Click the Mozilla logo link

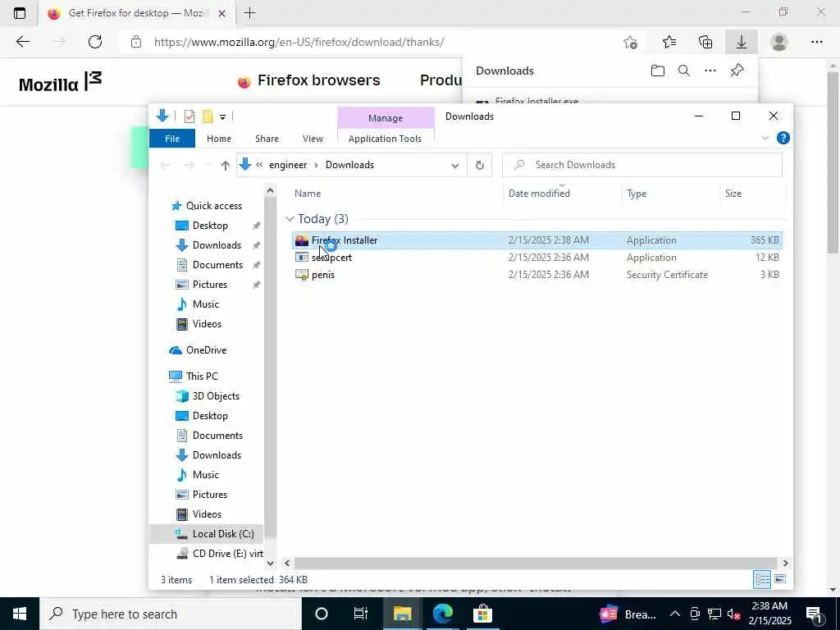60,81
